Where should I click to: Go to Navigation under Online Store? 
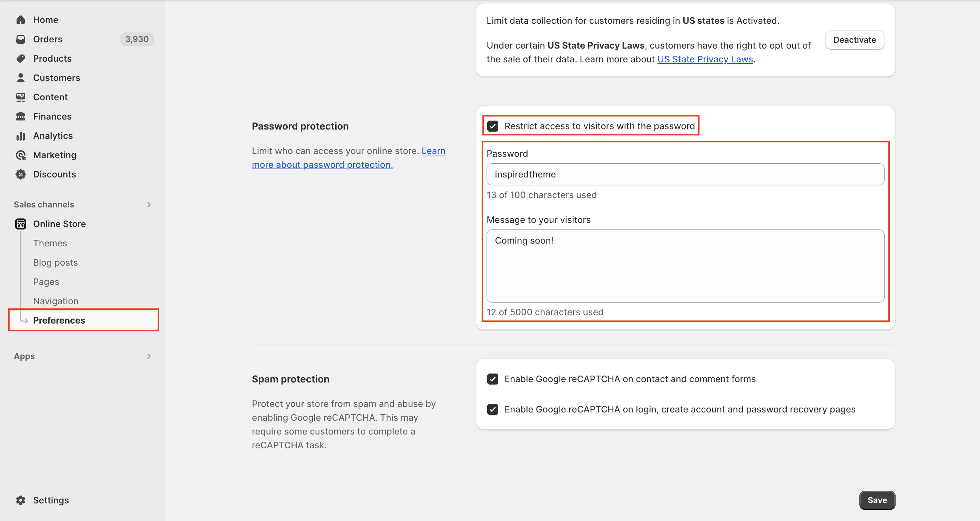point(55,301)
